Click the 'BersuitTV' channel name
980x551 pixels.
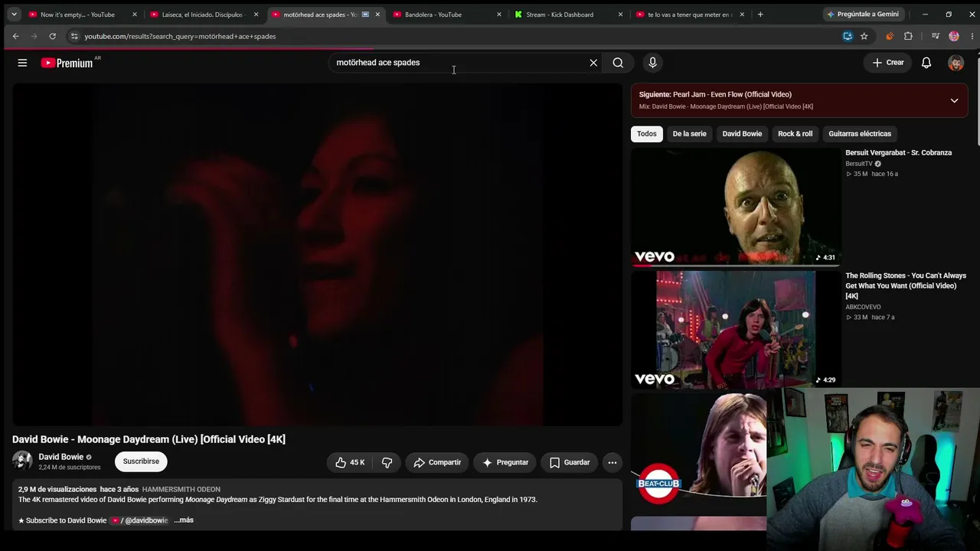point(859,164)
